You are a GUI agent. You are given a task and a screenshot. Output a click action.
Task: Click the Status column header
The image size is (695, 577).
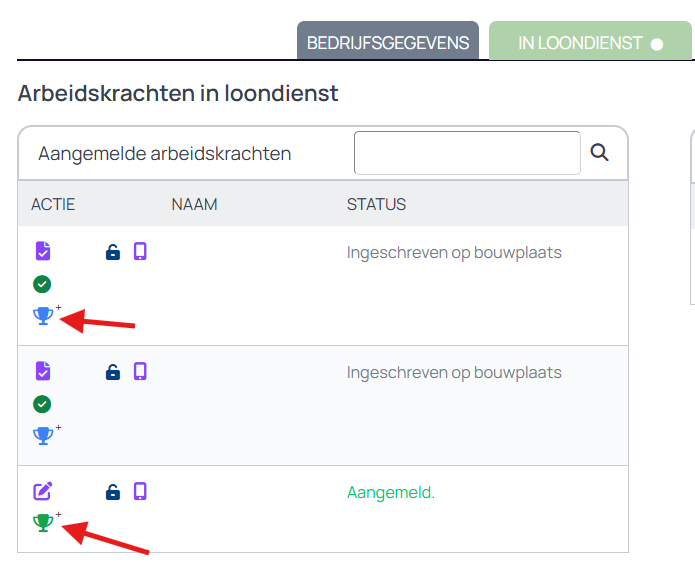376,205
